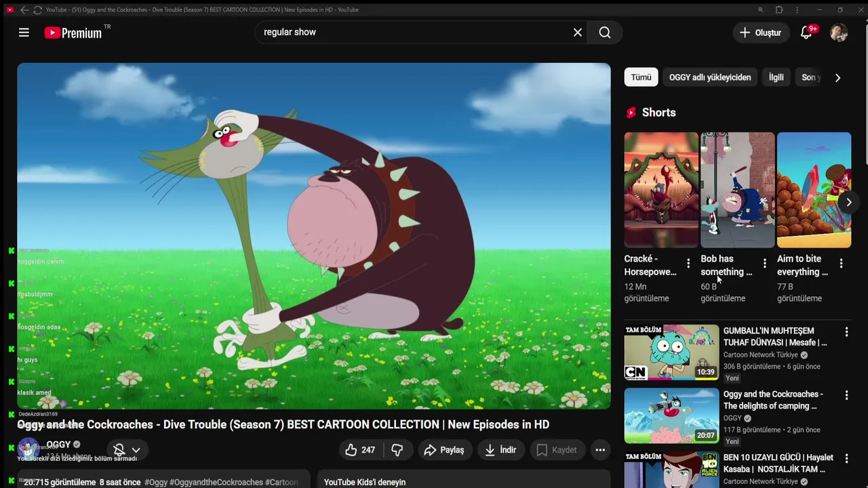
Task: Open Aim to bite everything short thumbnail
Action: point(814,190)
